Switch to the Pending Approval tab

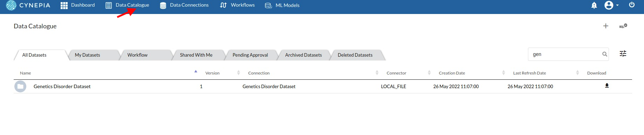tap(250, 55)
